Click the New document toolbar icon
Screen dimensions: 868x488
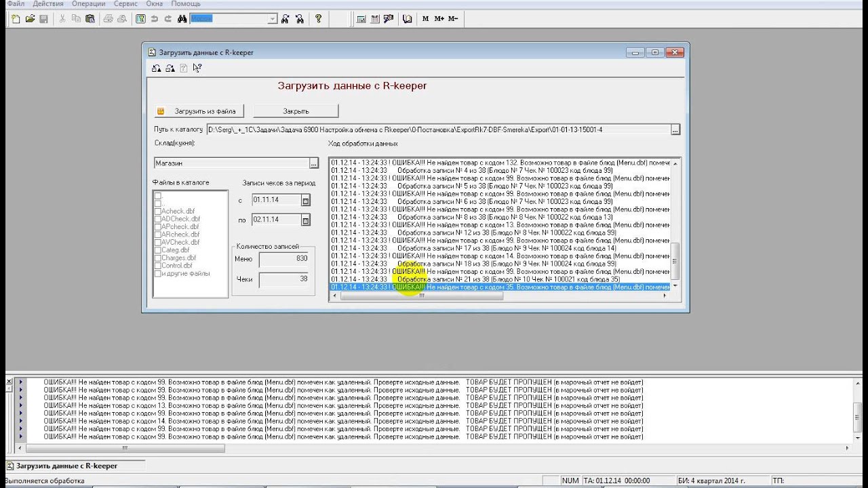pos(16,19)
